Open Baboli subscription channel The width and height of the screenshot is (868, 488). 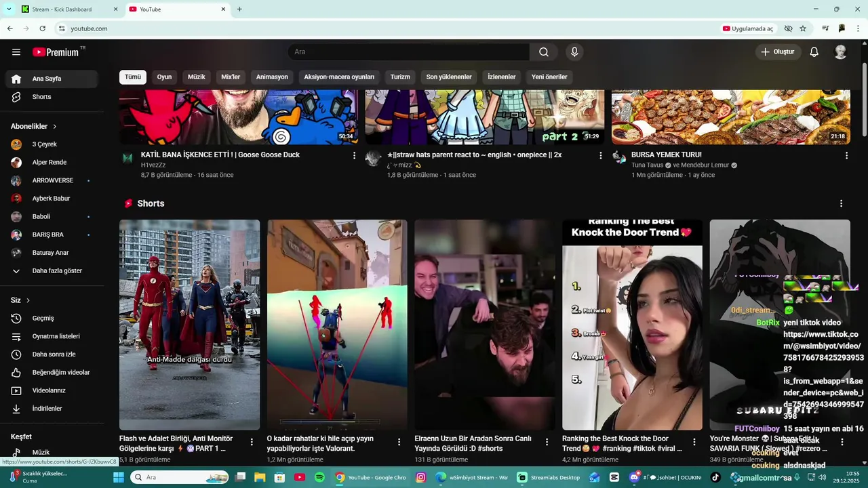click(x=52, y=217)
